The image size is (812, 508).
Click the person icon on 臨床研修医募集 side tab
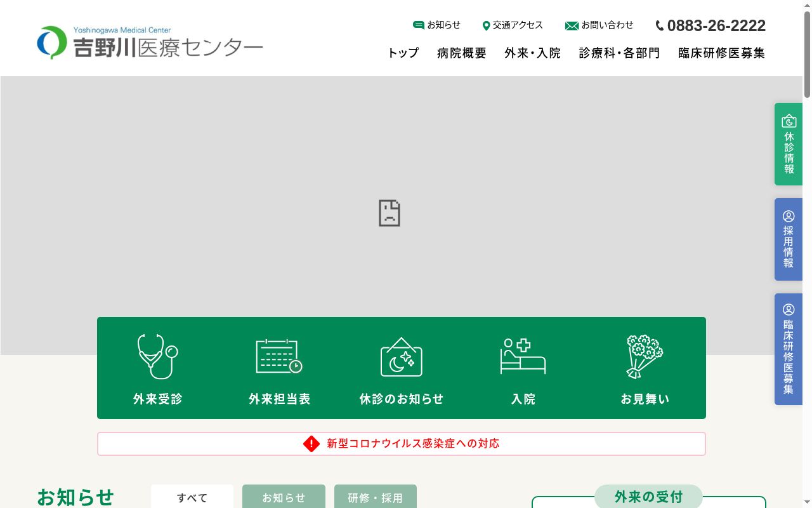click(x=789, y=309)
